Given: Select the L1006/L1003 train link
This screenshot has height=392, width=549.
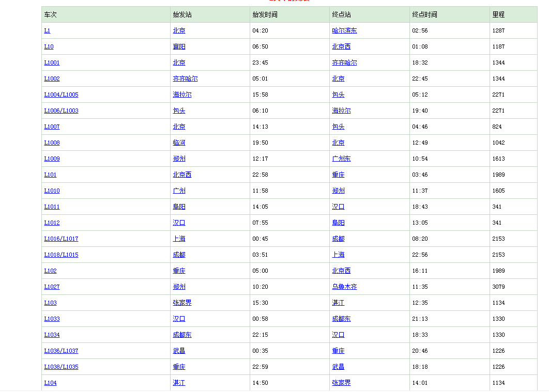Looking at the screenshot, I should pos(61,111).
